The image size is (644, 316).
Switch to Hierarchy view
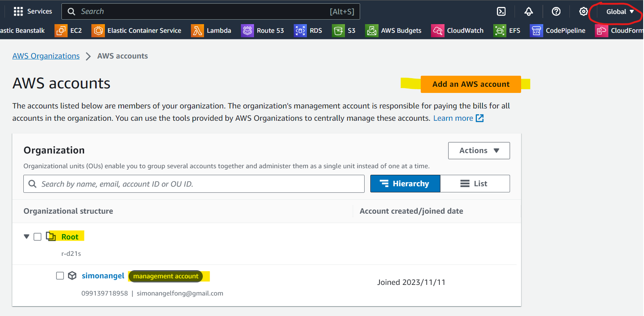[405, 184]
